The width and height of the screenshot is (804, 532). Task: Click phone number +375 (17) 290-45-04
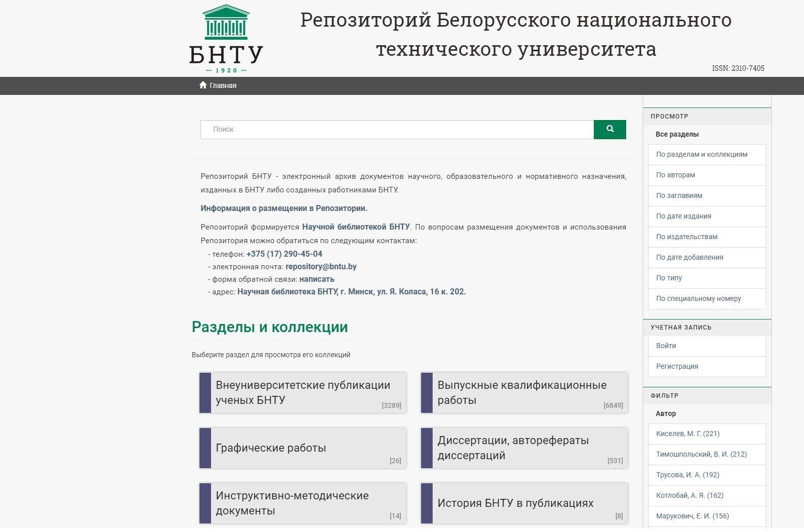[284, 254]
